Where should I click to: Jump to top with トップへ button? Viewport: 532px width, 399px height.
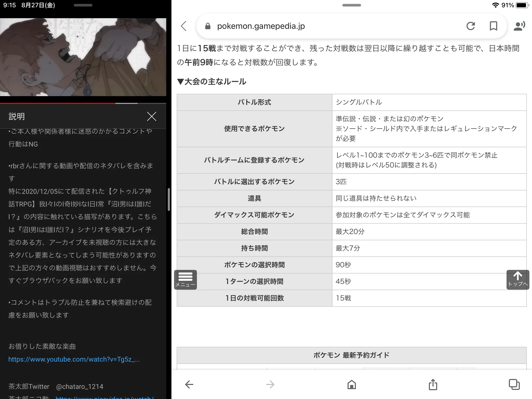(x=518, y=280)
